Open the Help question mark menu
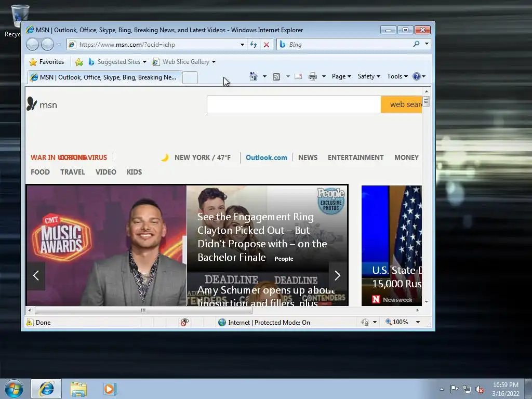Image resolution: width=532 pixels, height=399 pixels. click(419, 76)
